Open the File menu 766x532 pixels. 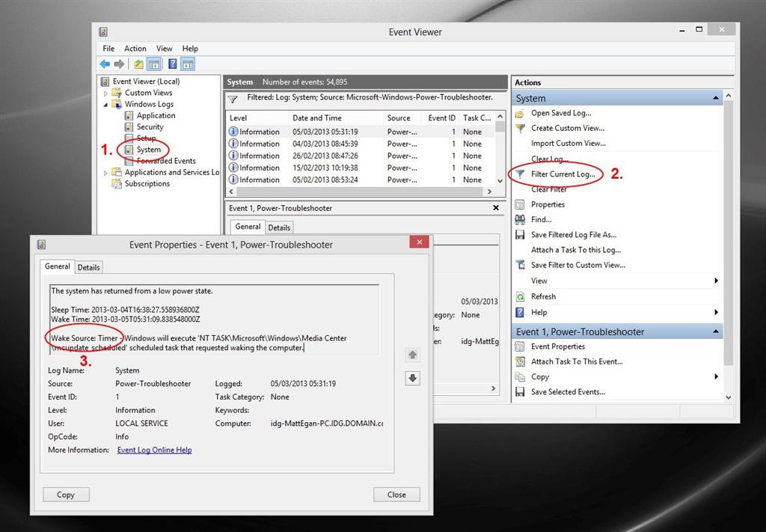tap(108, 49)
